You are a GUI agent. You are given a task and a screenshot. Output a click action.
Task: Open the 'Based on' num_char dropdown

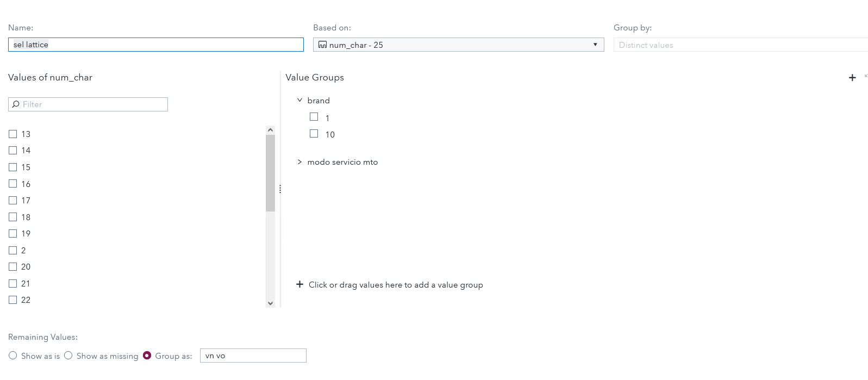595,45
